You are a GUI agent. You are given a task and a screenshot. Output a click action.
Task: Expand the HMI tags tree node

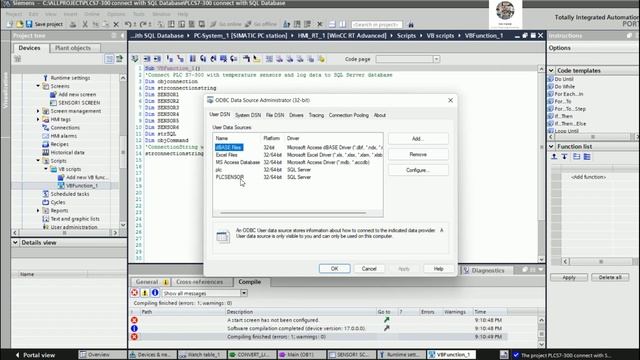(38, 119)
